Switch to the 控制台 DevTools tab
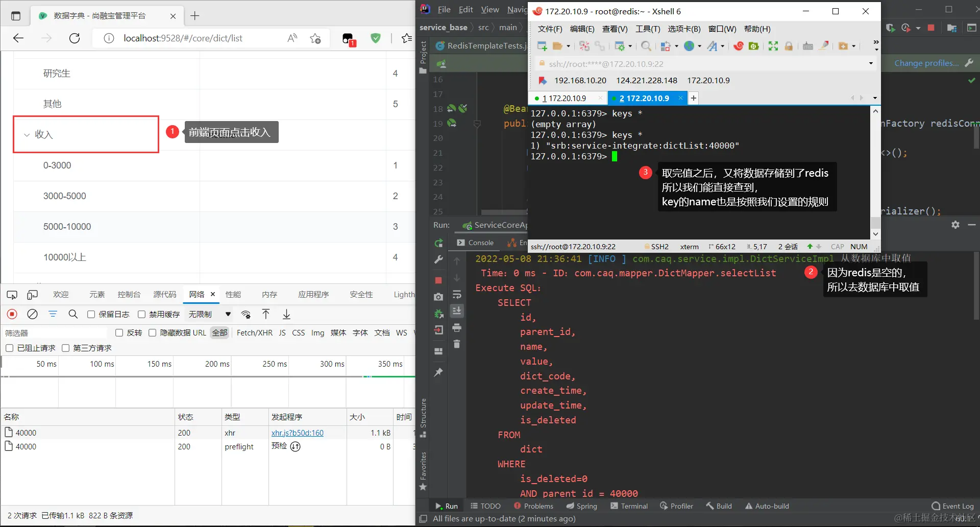The width and height of the screenshot is (980, 527). (129, 295)
